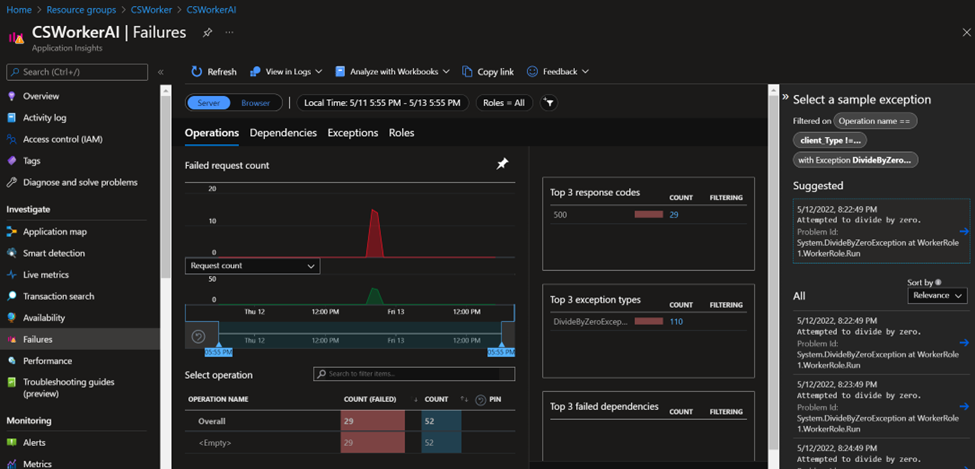975x469 pixels.
Task: Switch to Browser toggle option
Action: [x=256, y=103]
